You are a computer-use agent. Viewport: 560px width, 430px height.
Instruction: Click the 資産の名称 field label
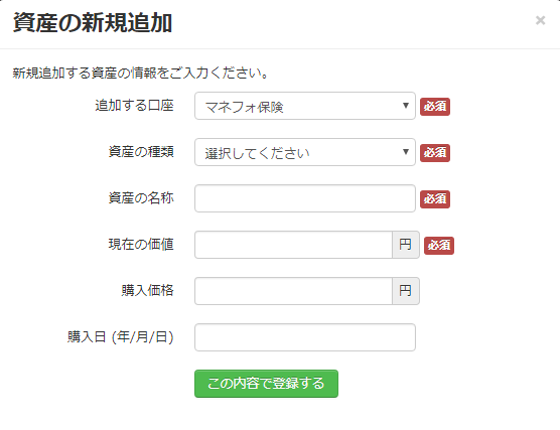[x=141, y=198]
